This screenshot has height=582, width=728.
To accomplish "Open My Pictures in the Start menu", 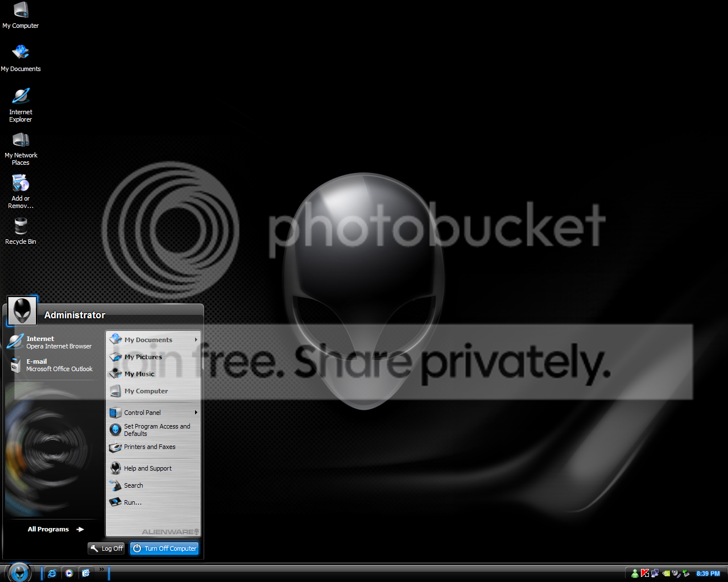I will coord(154,357).
